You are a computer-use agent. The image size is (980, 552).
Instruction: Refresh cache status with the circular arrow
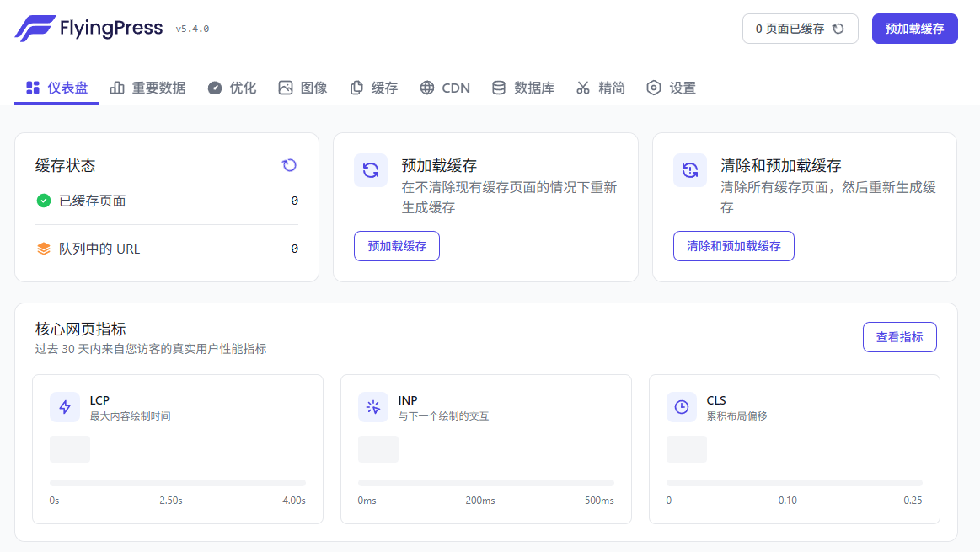point(289,165)
